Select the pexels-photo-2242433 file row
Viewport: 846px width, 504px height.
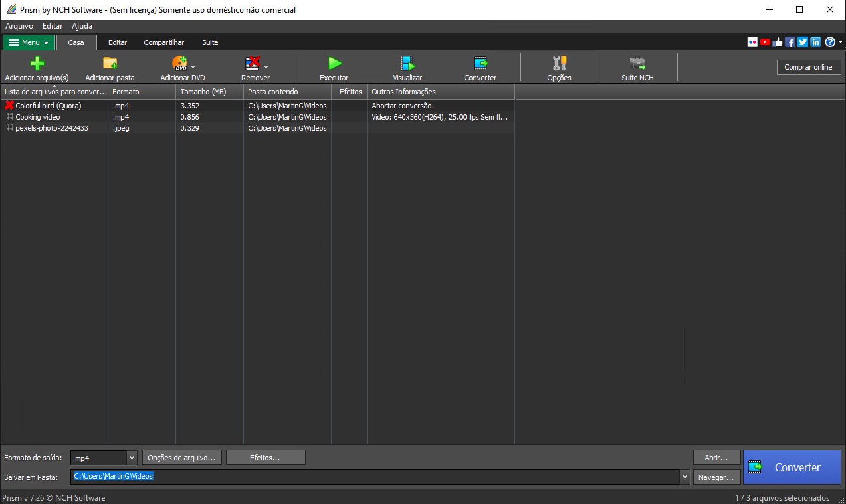point(258,128)
